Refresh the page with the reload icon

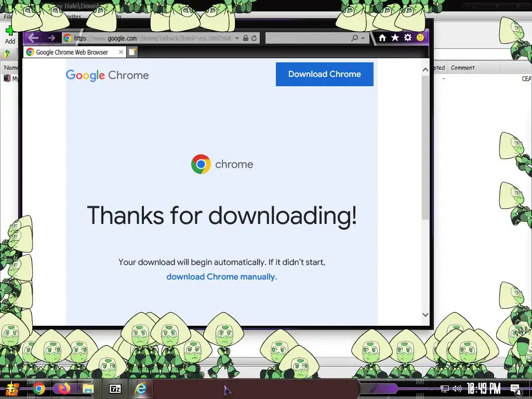(254, 38)
